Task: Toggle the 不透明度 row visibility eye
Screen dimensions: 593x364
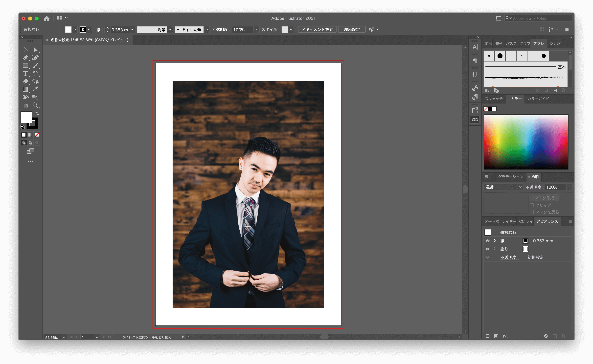Action: pos(488,257)
